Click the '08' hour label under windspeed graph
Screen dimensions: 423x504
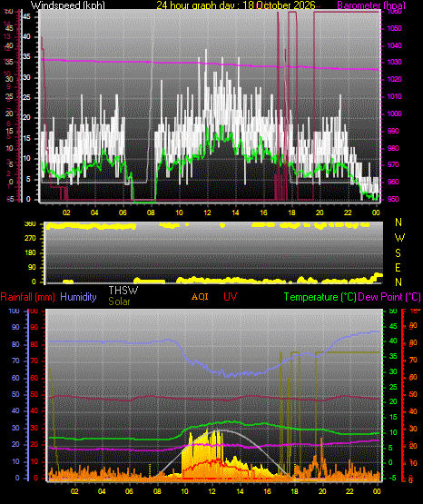point(151,212)
